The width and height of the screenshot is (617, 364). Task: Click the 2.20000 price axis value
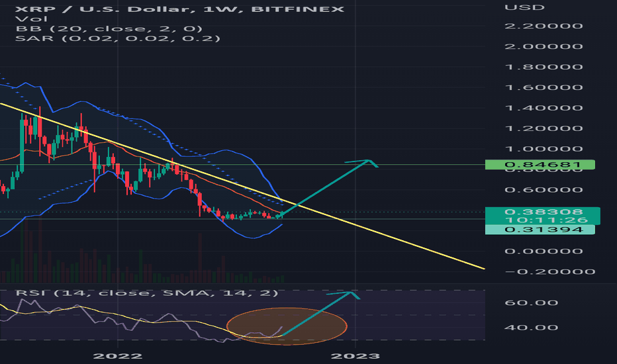[544, 26]
